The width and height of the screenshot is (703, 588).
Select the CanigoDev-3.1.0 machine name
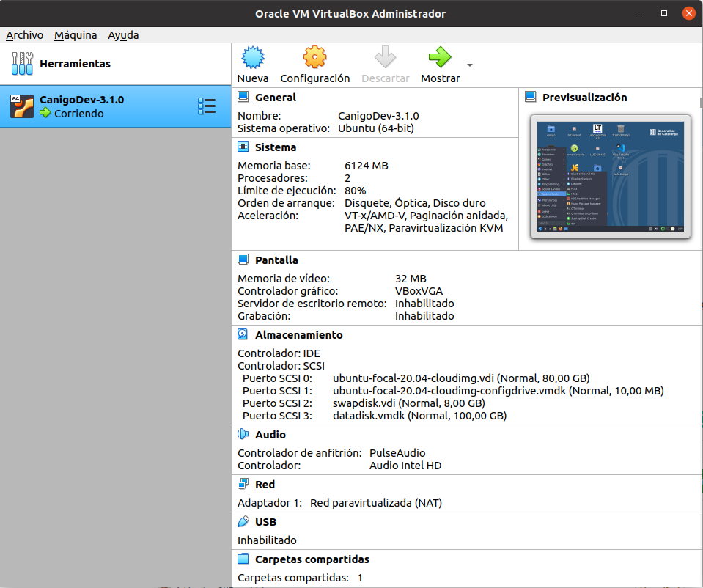pyautogui.click(x=81, y=100)
